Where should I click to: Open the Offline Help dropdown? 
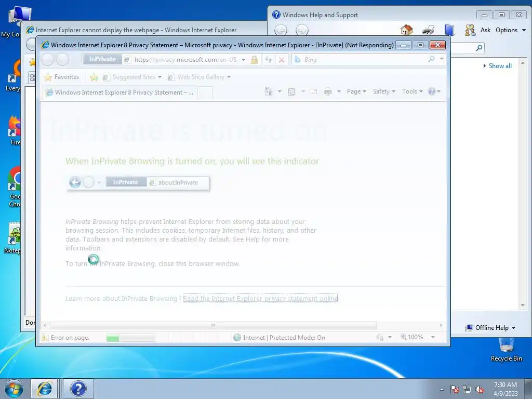click(490, 328)
